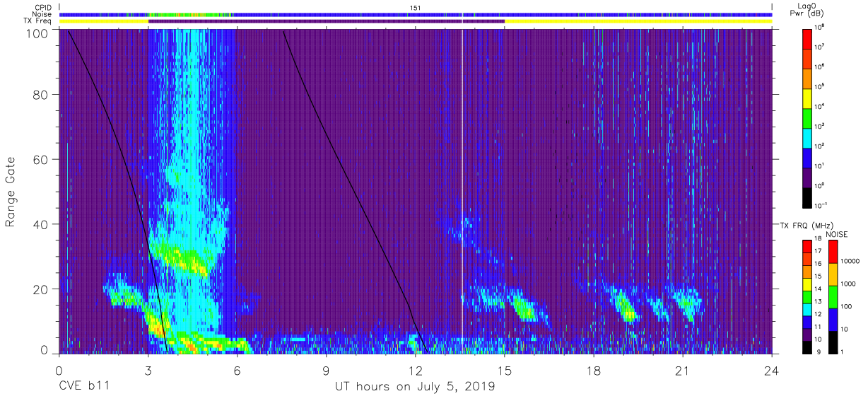
Task: Click the x-axis tick label '12'
Action: coord(416,370)
